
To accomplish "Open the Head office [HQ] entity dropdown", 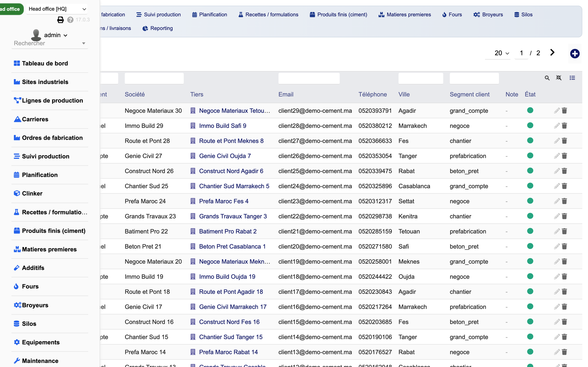I will [57, 9].
